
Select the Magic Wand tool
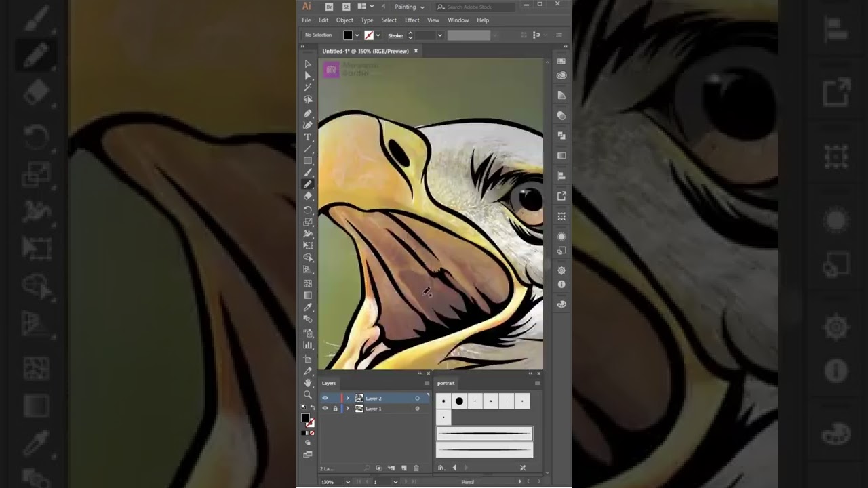pos(308,87)
